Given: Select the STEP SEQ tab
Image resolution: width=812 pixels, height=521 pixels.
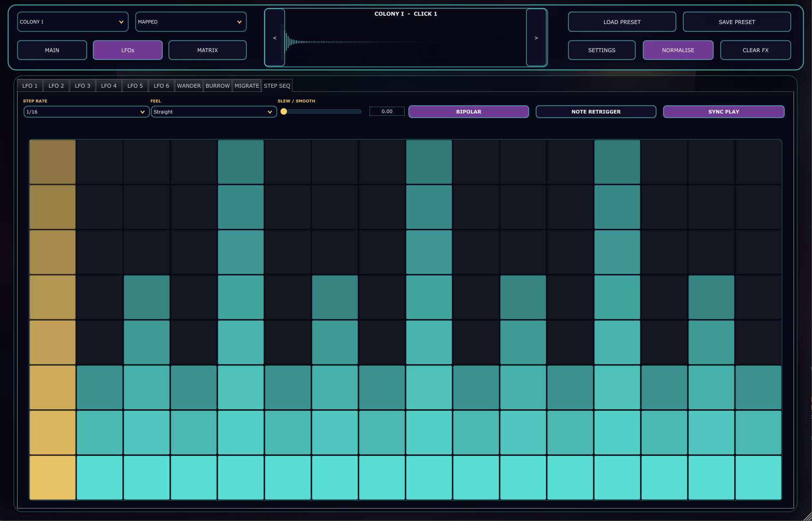Looking at the screenshot, I should coord(277,86).
